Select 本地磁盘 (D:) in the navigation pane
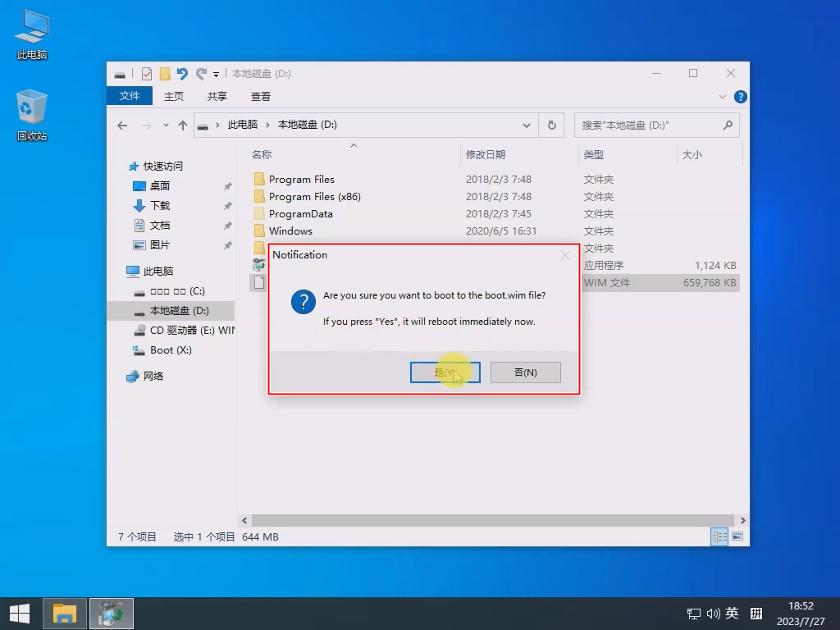Screen dimensions: 840x630 pos(180,311)
